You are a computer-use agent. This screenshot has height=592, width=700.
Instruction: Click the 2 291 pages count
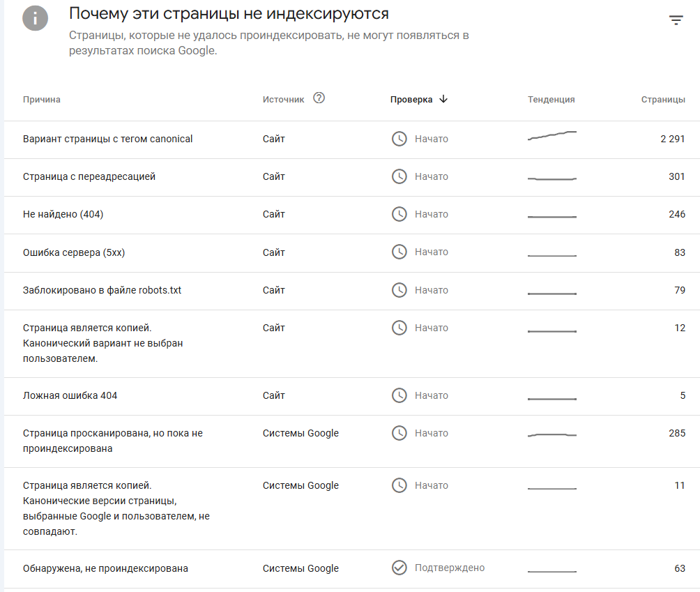tap(673, 139)
